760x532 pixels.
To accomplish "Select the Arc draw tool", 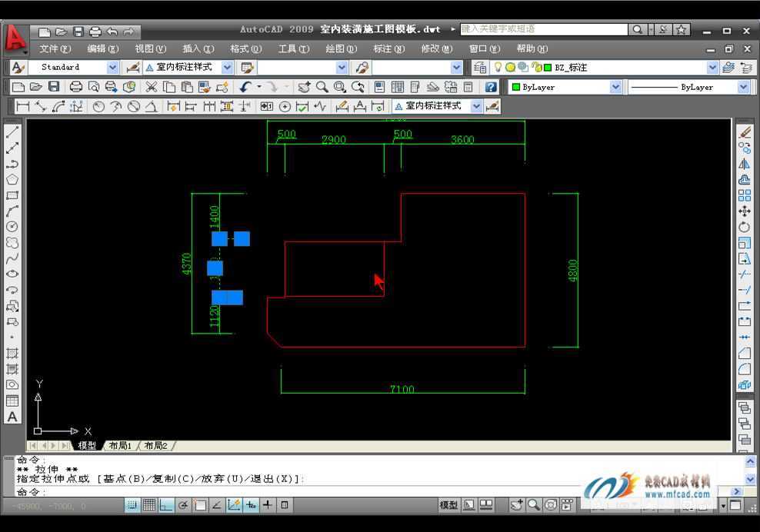I will tap(12, 211).
